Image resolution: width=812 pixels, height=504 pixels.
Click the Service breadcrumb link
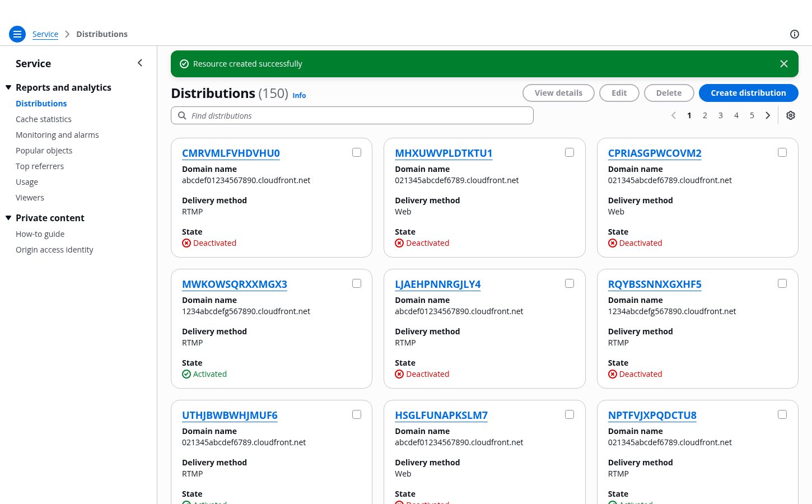coord(45,34)
